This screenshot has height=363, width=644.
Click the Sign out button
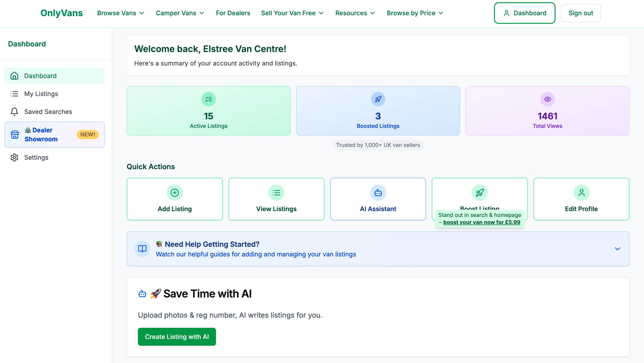[x=580, y=13]
